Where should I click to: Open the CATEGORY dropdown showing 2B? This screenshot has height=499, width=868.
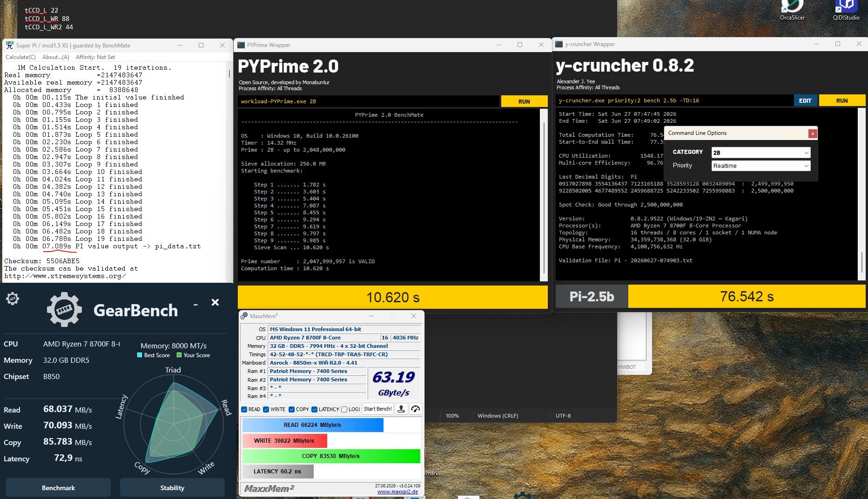pyautogui.click(x=761, y=153)
